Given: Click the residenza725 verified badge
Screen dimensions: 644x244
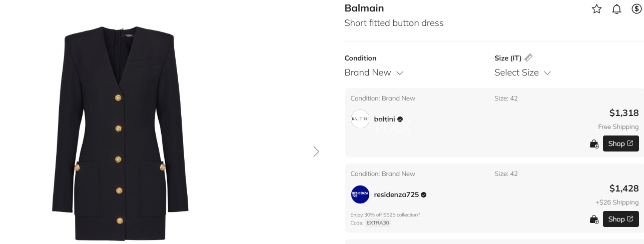Looking at the screenshot, I should click(x=423, y=195).
